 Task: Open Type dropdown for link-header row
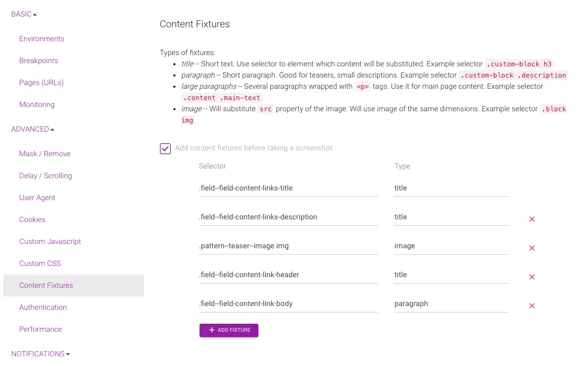pos(451,275)
